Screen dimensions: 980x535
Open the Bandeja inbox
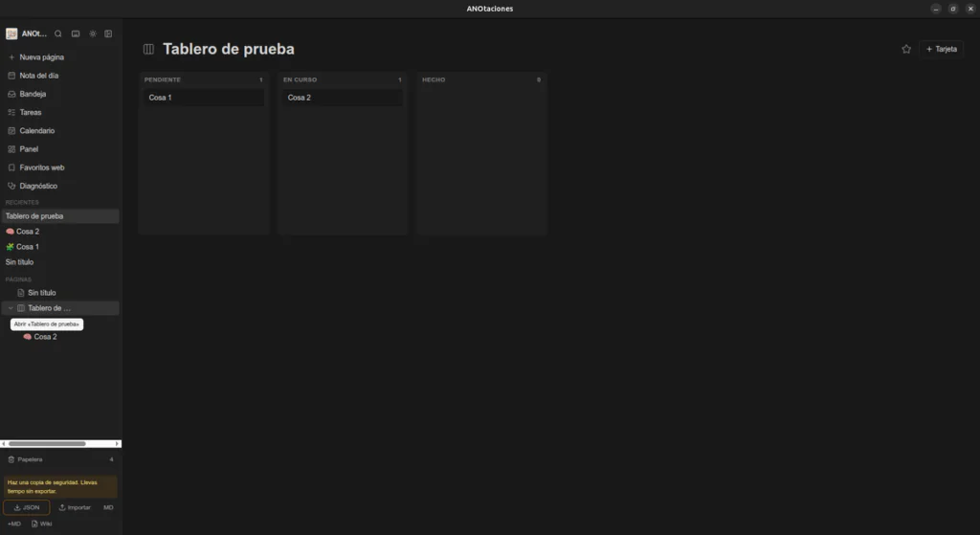(x=60, y=94)
